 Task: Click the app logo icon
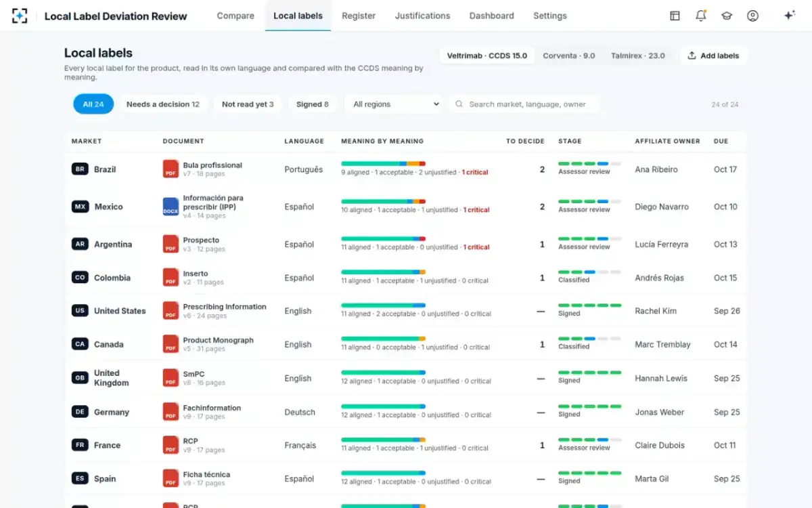20,16
